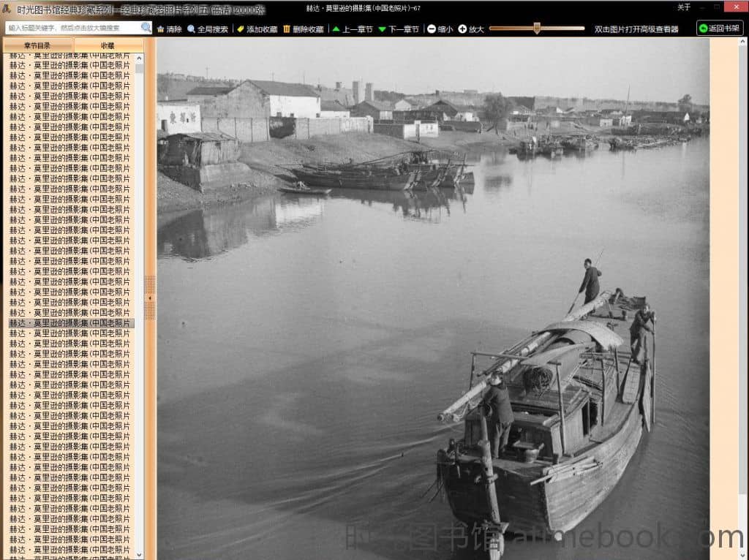Image resolution: width=749 pixels, height=560 pixels.
Task: Collapse the sidebar using the splitter handle
Action: pos(150,298)
